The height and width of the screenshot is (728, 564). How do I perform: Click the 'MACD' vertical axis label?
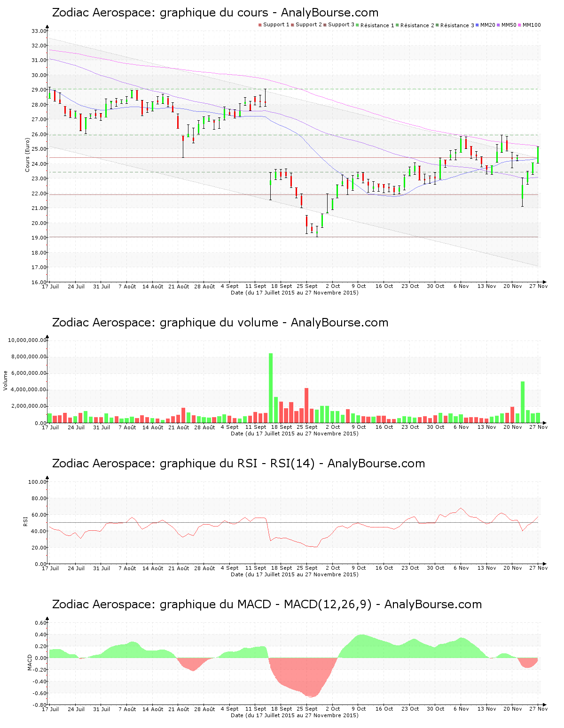[x=30, y=662]
